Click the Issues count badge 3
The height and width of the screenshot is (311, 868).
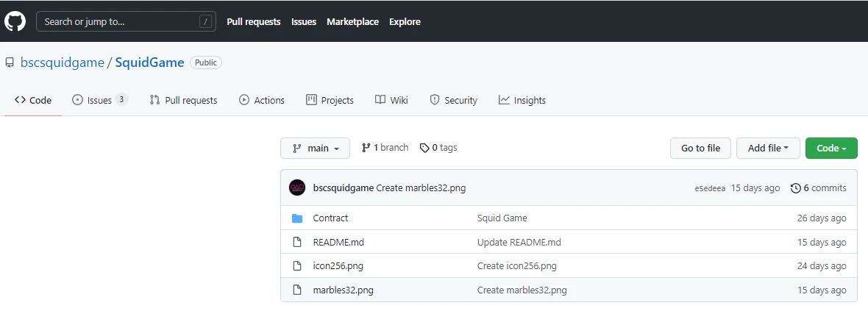pyautogui.click(x=122, y=99)
